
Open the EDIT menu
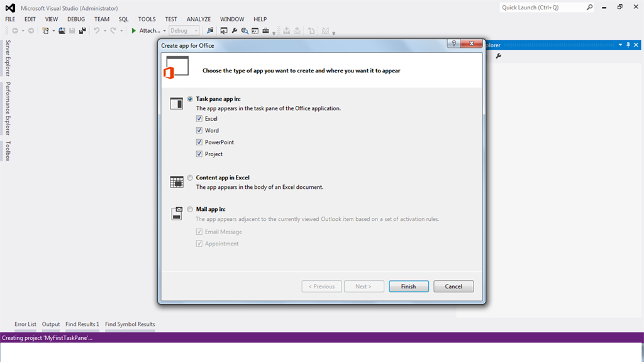coord(30,20)
